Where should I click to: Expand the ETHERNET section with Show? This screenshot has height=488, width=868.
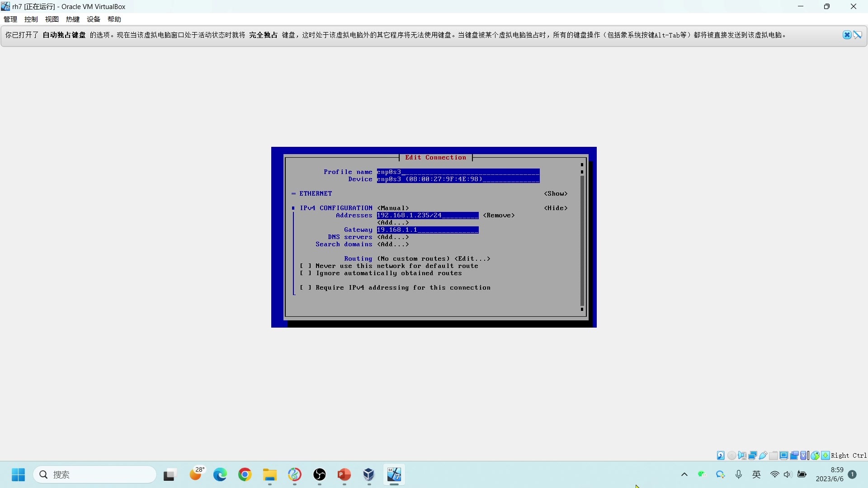click(x=556, y=194)
